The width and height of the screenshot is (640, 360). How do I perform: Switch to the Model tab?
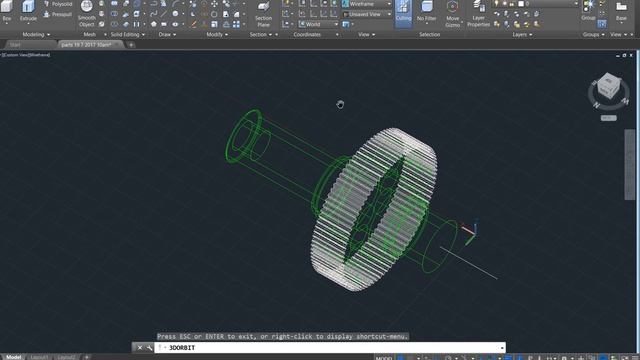pyautogui.click(x=13, y=357)
